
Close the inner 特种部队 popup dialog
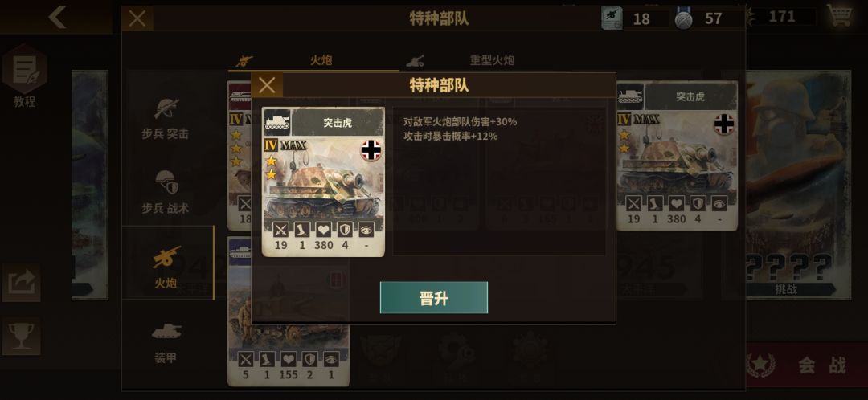tap(267, 85)
